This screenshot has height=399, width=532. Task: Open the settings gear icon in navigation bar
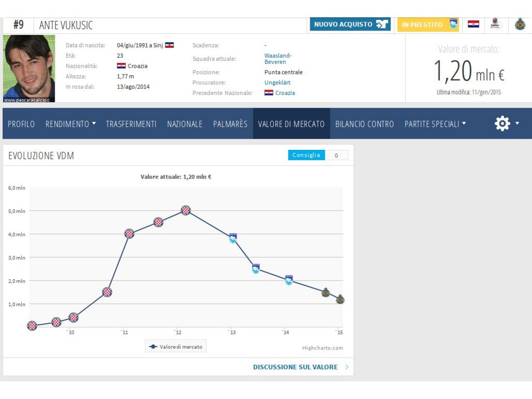point(502,124)
